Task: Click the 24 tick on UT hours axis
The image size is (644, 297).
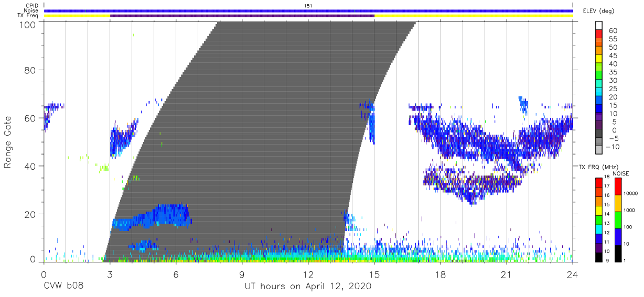Action: [573, 275]
